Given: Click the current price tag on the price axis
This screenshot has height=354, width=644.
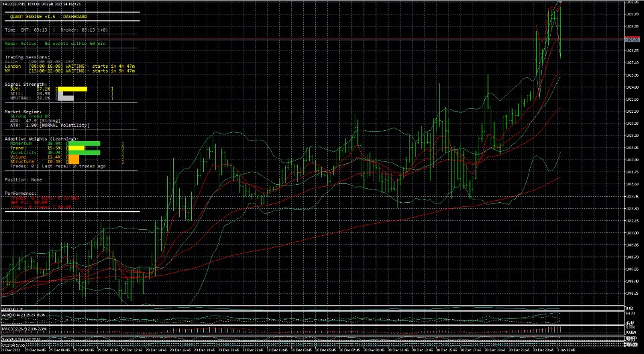Looking at the screenshot, I should point(632,40).
